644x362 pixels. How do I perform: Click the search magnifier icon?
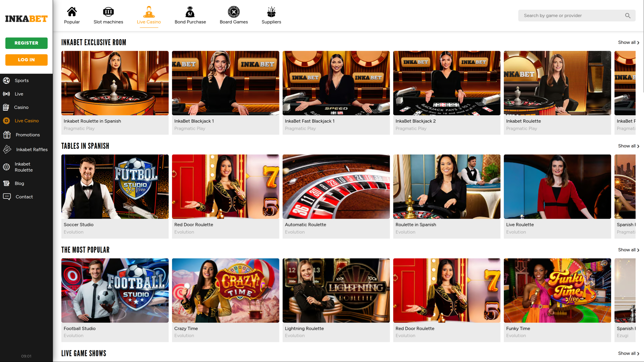pyautogui.click(x=628, y=15)
